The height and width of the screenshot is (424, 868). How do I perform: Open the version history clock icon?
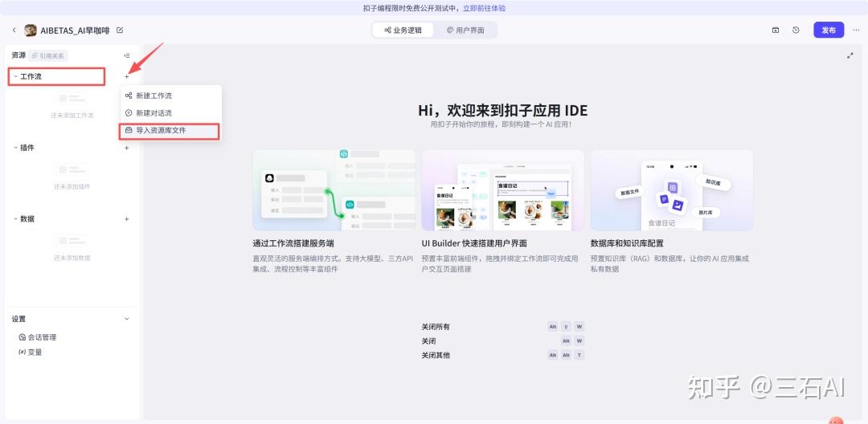click(796, 31)
